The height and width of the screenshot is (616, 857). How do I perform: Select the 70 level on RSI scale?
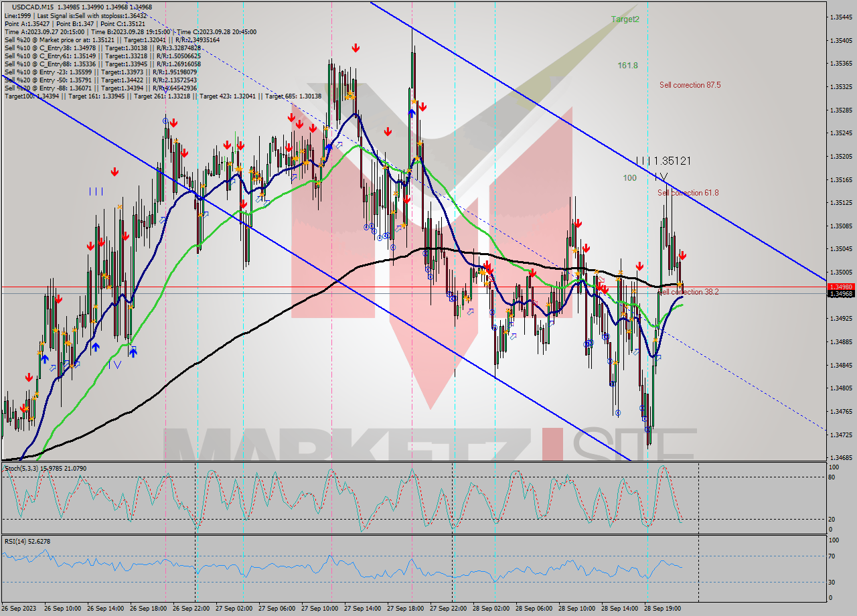833,556
